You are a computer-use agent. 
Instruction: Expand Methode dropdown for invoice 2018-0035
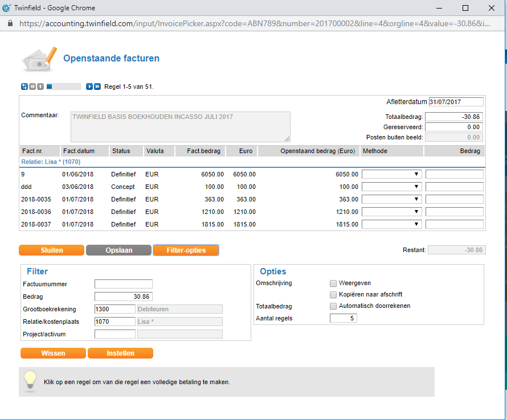(391, 199)
